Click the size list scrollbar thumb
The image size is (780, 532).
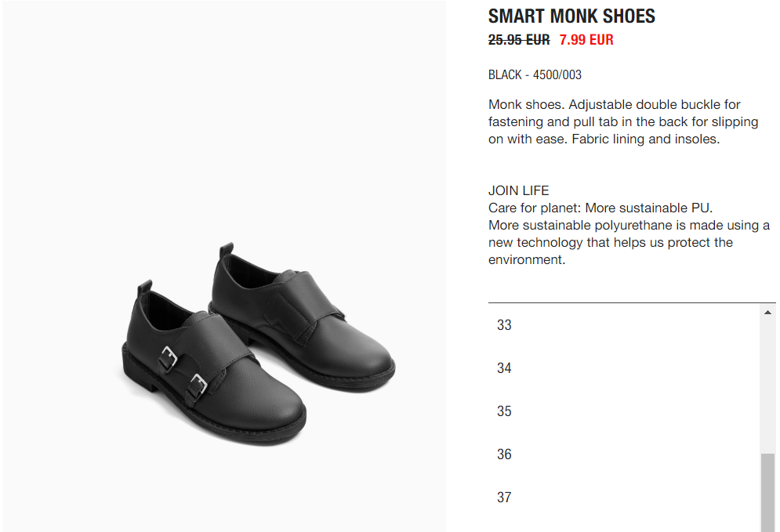click(x=767, y=492)
